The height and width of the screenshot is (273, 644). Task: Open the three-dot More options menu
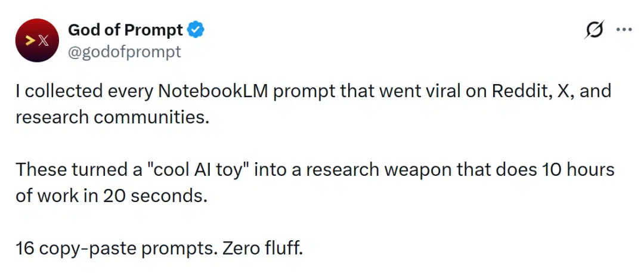click(x=623, y=29)
